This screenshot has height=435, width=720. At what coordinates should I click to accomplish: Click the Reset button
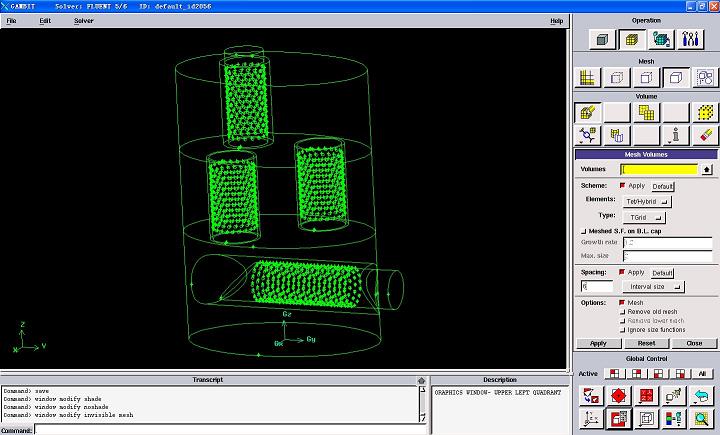(646, 343)
